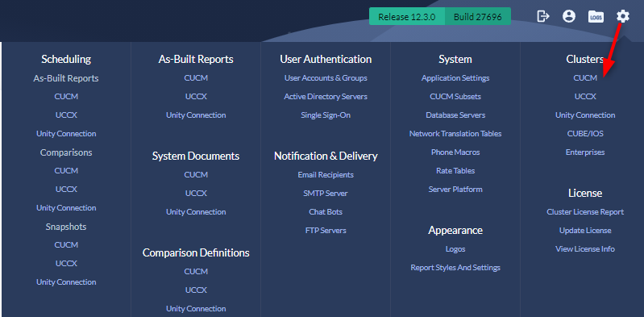Select Unity Connection under Scheduling Snapshots
Viewport: 644px width, 317px height.
click(66, 282)
